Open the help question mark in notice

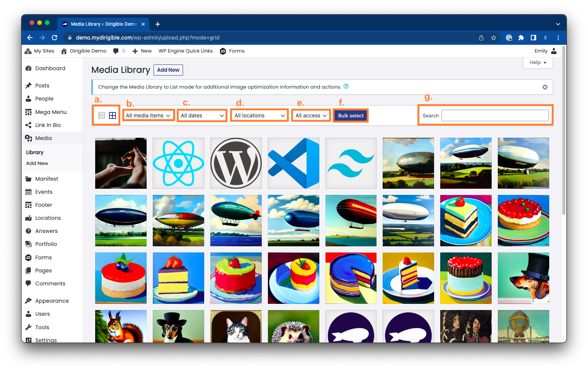(346, 86)
